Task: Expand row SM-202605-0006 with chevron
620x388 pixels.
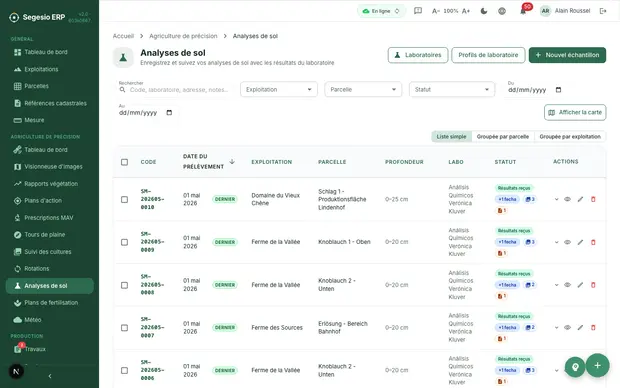Action: coord(556,370)
